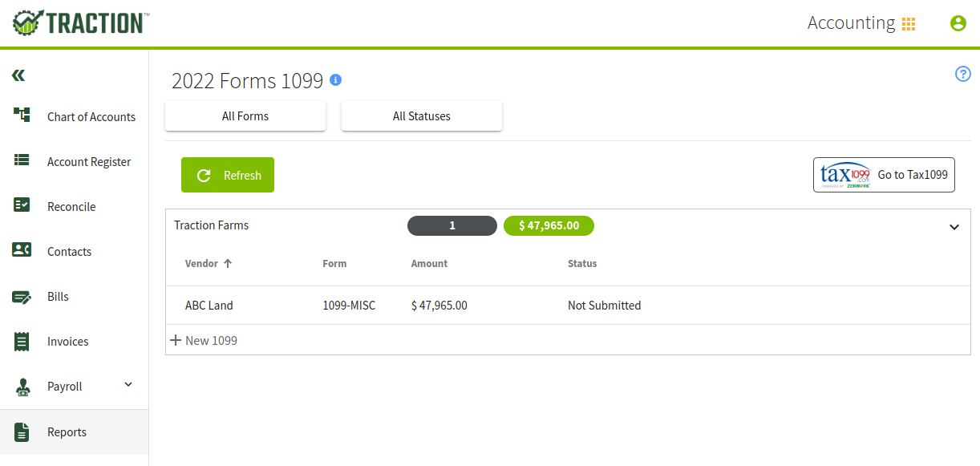
Task: Click the blue info icon beside title
Action: [x=336, y=80]
